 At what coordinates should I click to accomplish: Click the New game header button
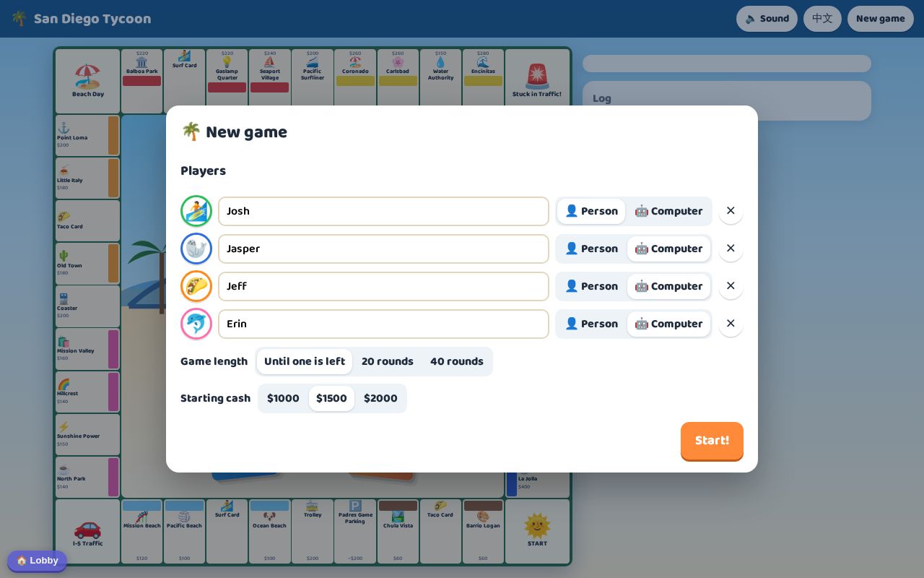881,19
